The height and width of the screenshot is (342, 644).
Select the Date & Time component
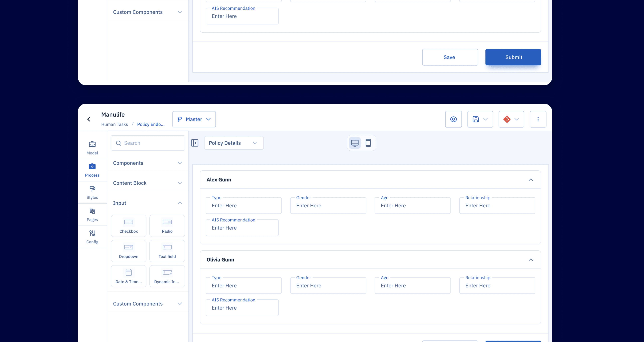128,276
